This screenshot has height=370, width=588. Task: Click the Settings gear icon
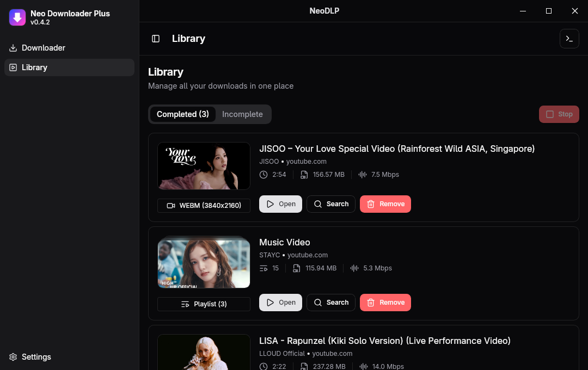(x=13, y=357)
